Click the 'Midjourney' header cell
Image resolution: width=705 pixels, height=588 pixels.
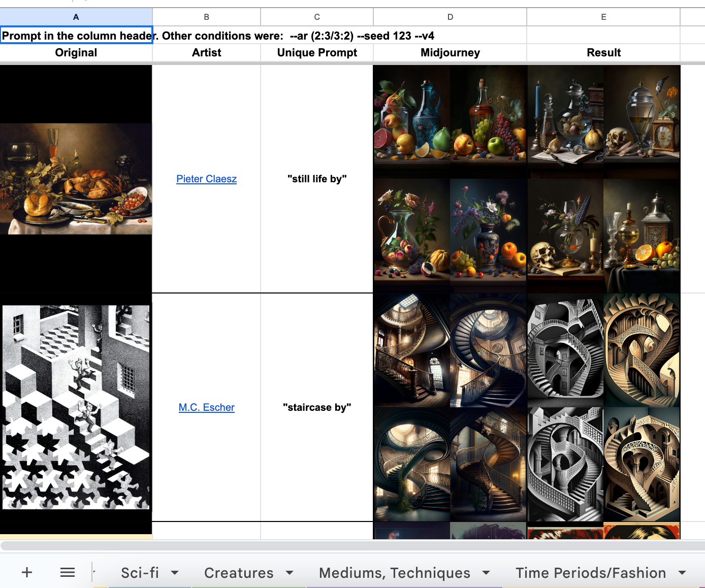[x=450, y=53]
